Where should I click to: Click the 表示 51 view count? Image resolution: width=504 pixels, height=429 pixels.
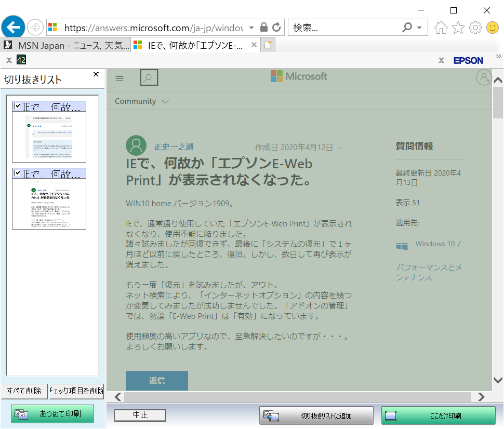click(407, 203)
